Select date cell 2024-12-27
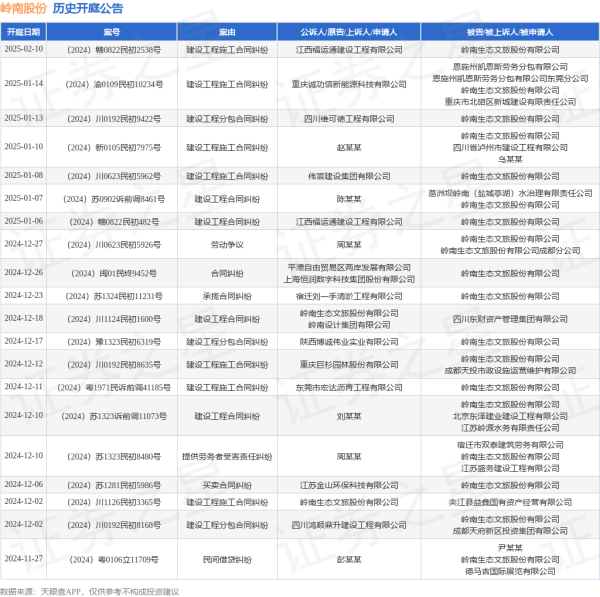600x597 pixels. click(x=24, y=244)
